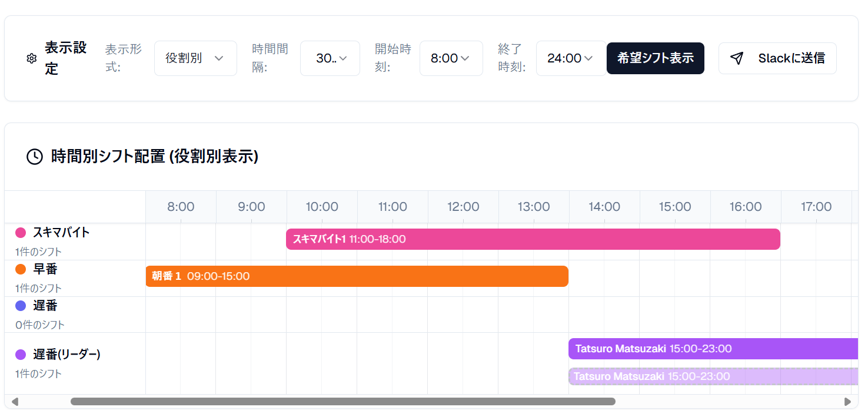The image size is (868, 410).
Task: Click the left arrow of horizontal scrollbar
Action: click(15, 402)
